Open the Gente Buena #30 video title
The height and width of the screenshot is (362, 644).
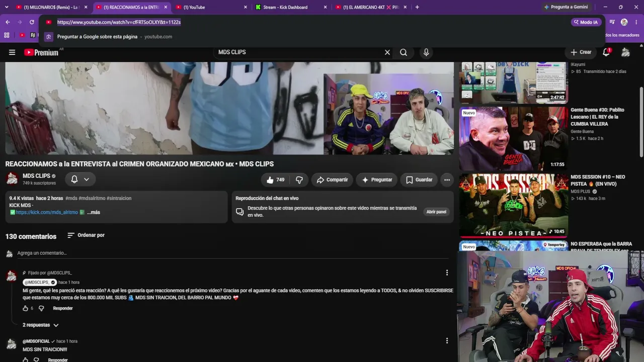597,117
